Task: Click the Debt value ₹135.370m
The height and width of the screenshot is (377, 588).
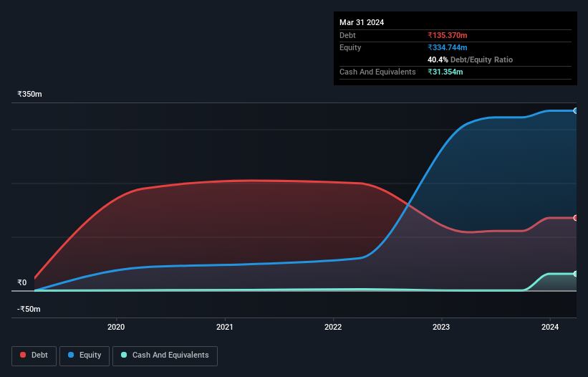Action: (448, 35)
